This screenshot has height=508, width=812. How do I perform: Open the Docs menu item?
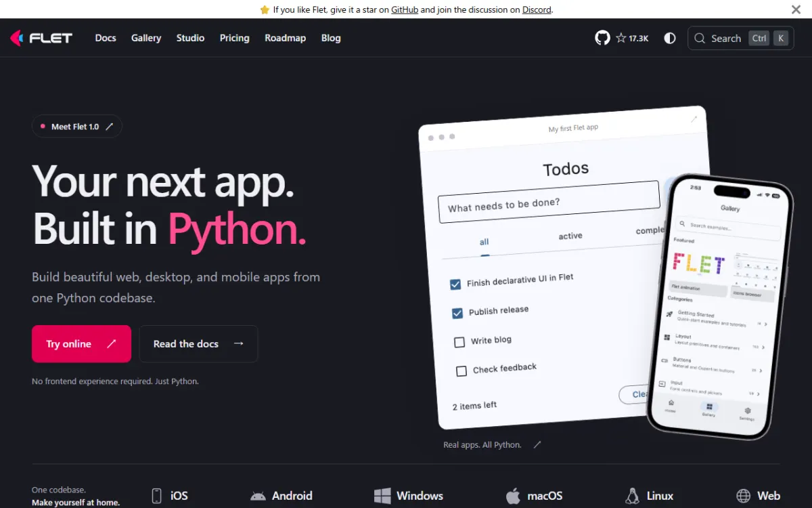106,38
